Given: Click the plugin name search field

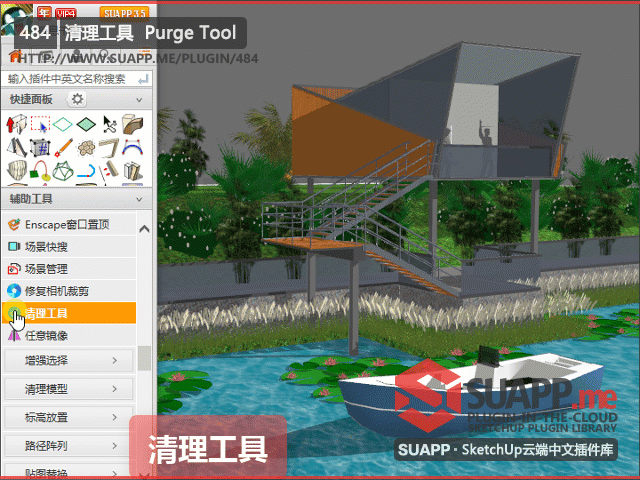Looking at the screenshot, I should coord(77,79).
